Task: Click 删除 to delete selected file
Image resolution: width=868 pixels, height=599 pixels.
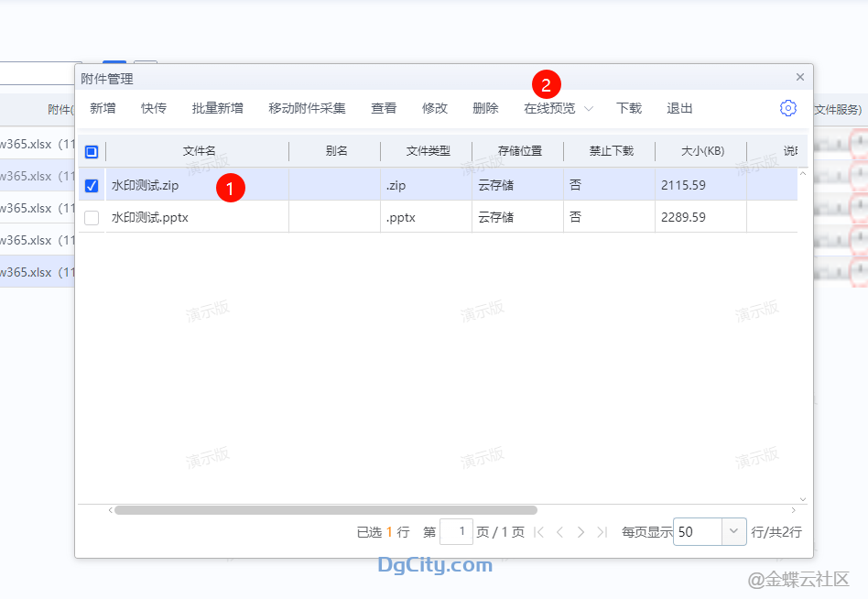Action: 485,107
